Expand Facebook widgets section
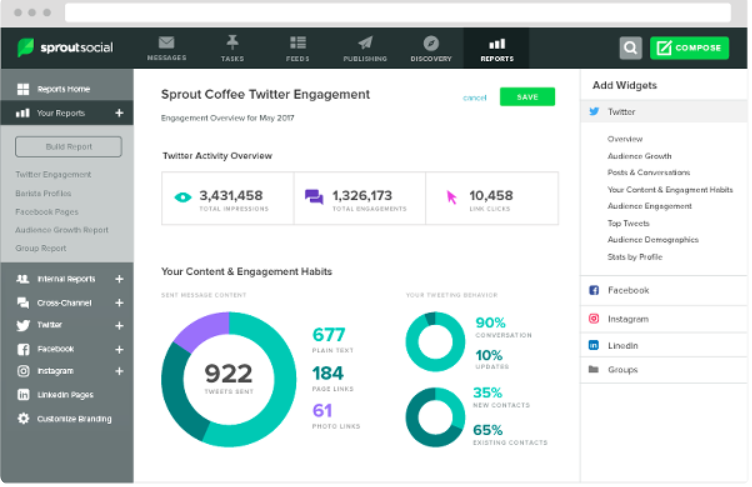 (664, 291)
